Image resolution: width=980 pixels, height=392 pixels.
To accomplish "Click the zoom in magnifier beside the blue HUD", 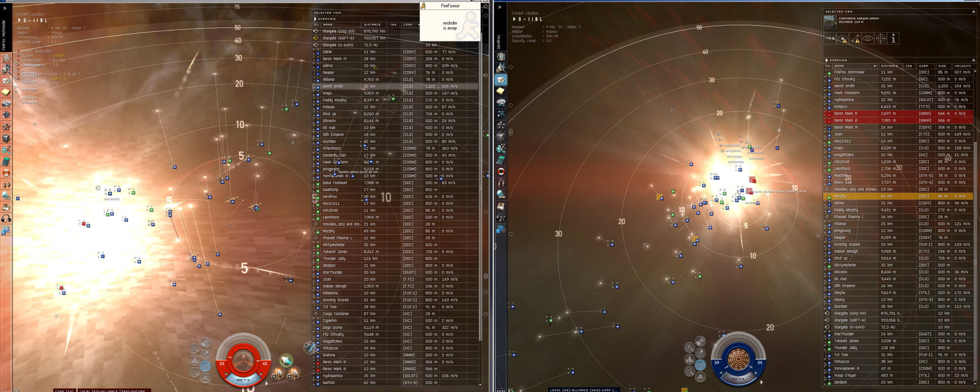I will point(689,347).
